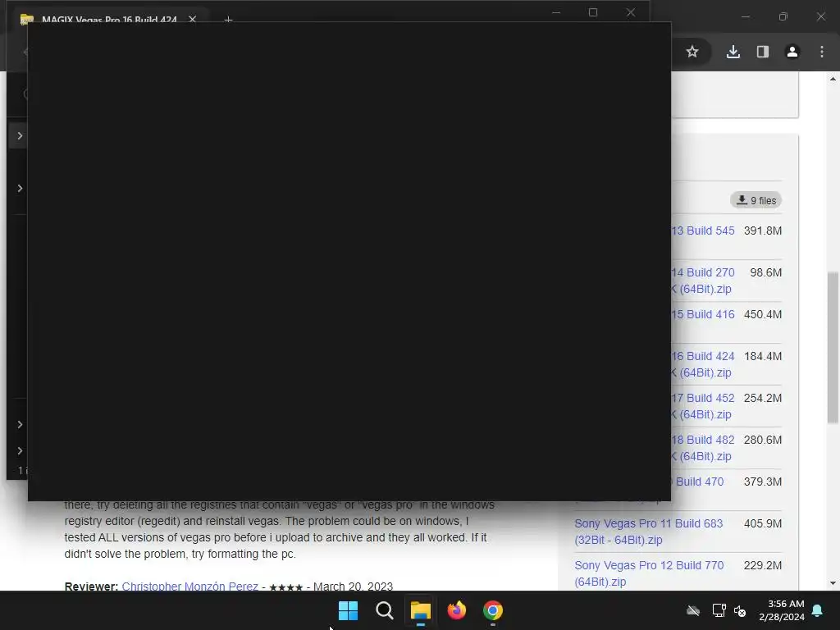Bookmark this page with the star icon

point(692,52)
